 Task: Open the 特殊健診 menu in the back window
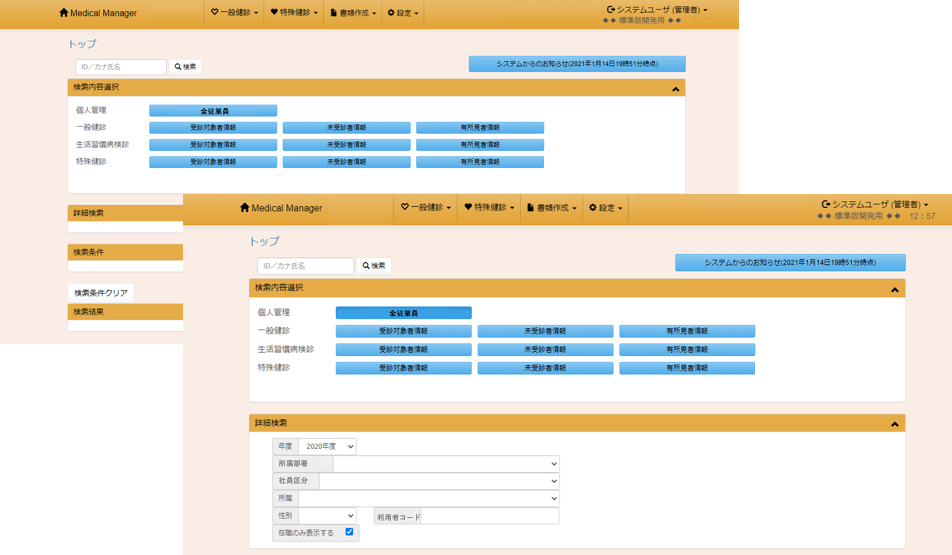pyautogui.click(x=295, y=13)
